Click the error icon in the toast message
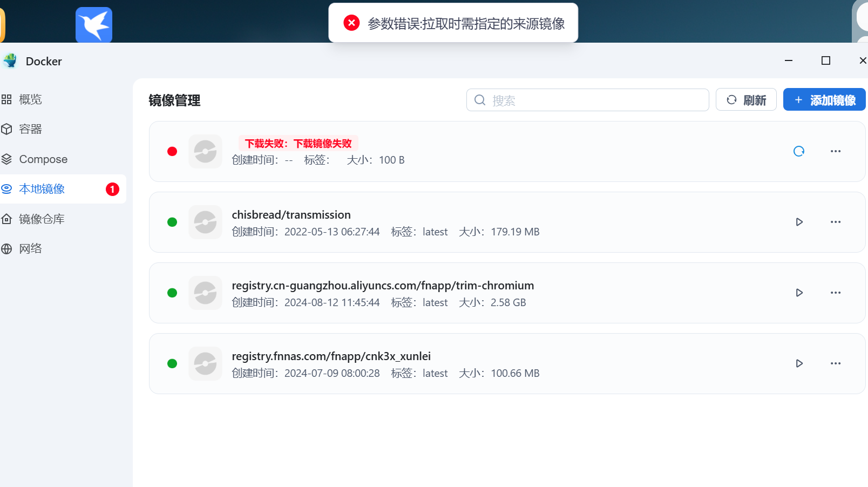 351,23
